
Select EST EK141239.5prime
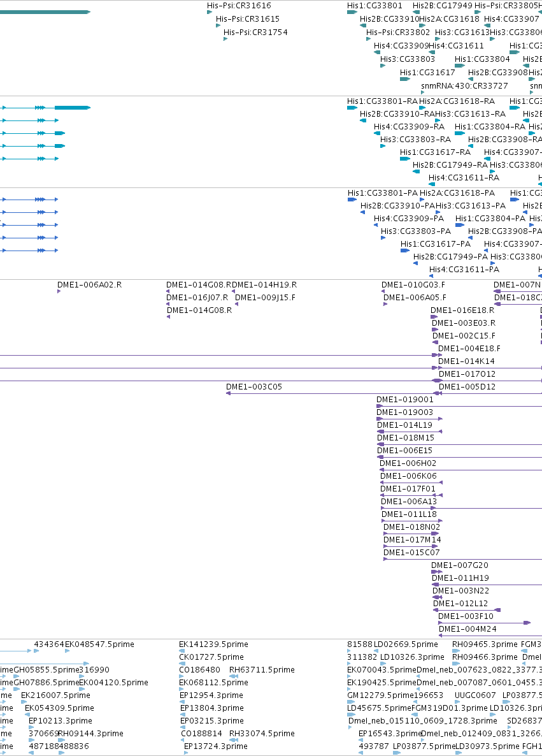pos(213,644)
